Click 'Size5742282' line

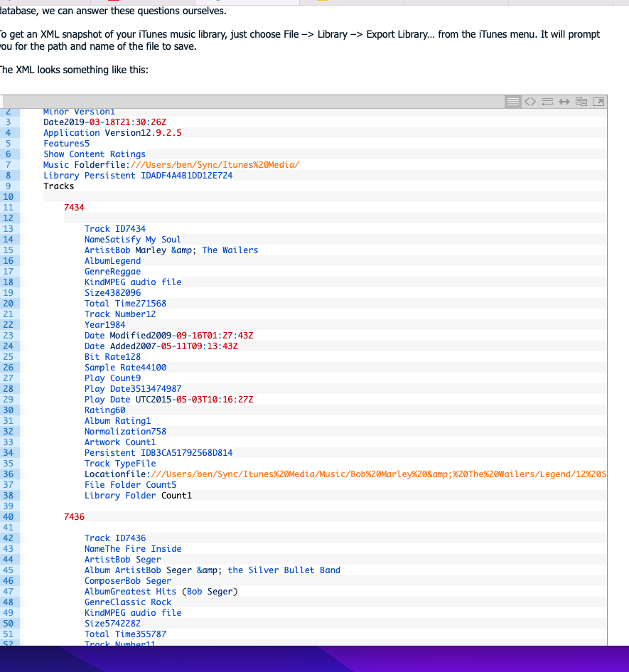coord(112,624)
